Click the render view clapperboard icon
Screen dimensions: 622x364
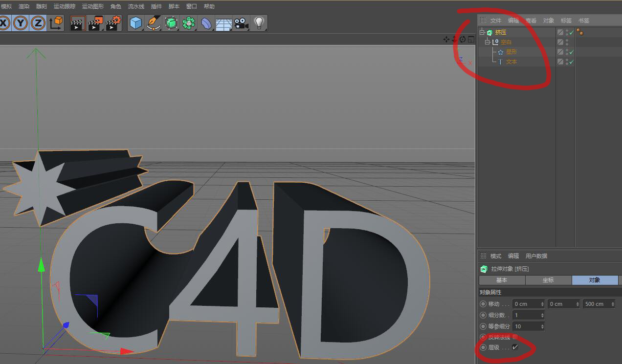pyautogui.click(x=78, y=23)
